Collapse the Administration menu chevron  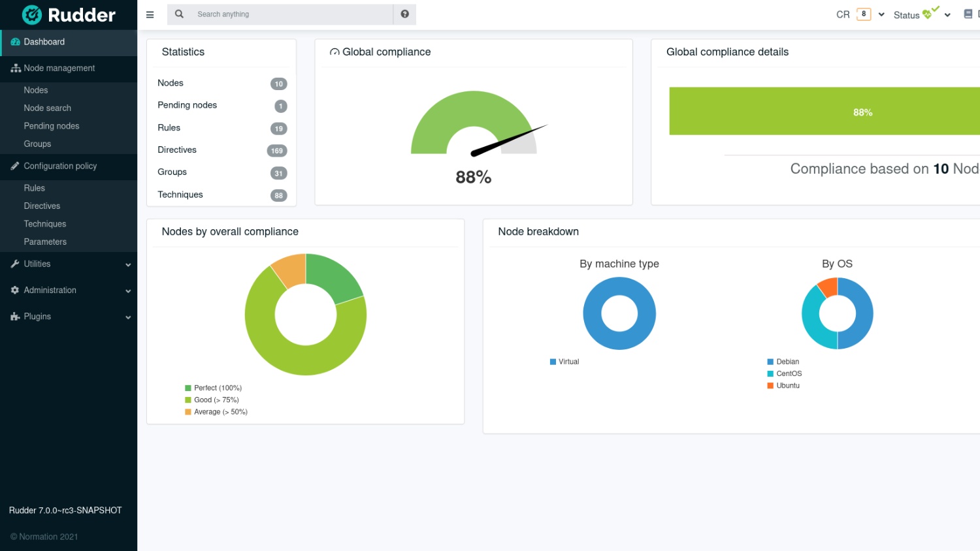point(128,291)
